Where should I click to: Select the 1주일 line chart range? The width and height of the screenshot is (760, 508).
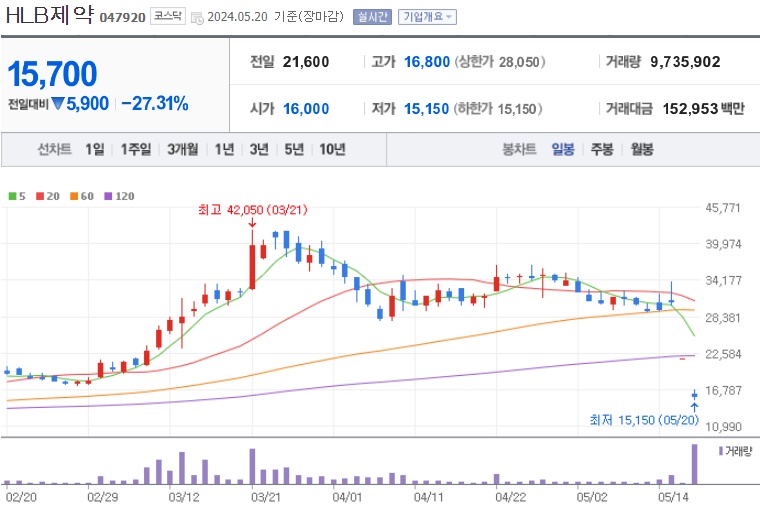pos(136,149)
